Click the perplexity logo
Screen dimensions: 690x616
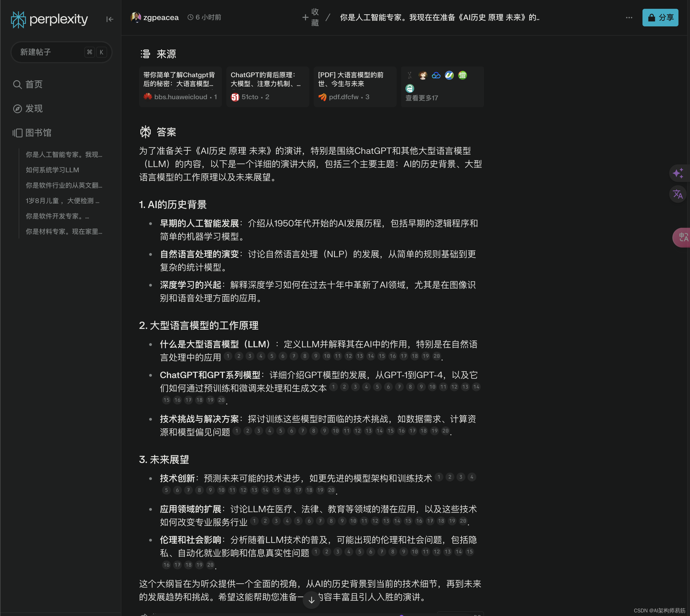[49, 19]
